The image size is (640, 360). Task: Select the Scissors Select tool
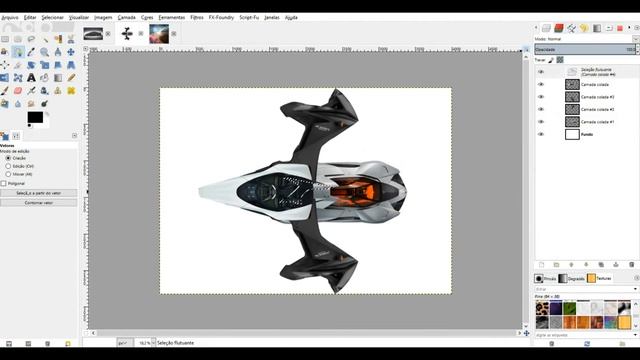pos(71,39)
